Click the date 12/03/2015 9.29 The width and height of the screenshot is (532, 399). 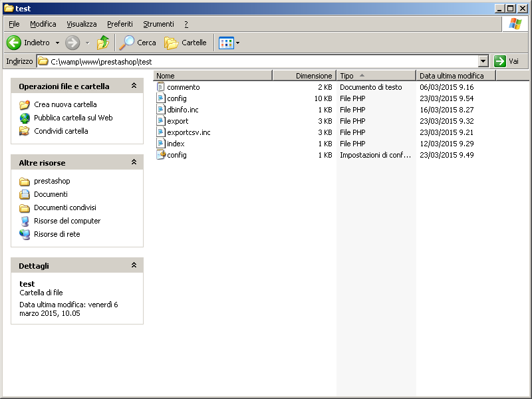coord(447,144)
